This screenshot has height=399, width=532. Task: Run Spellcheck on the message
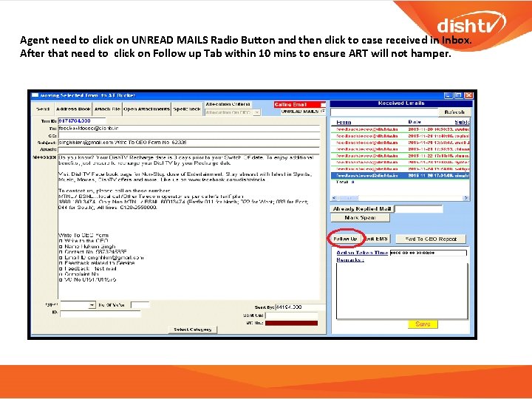point(187,109)
